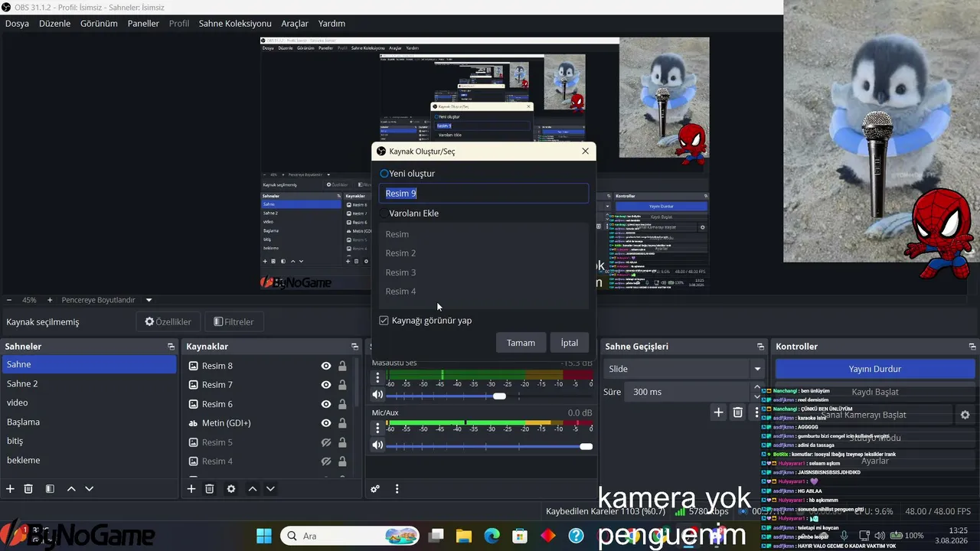Open advanced audio properties gears icon
The width and height of the screenshot is (980, 551).
click(x=375, y=489)
